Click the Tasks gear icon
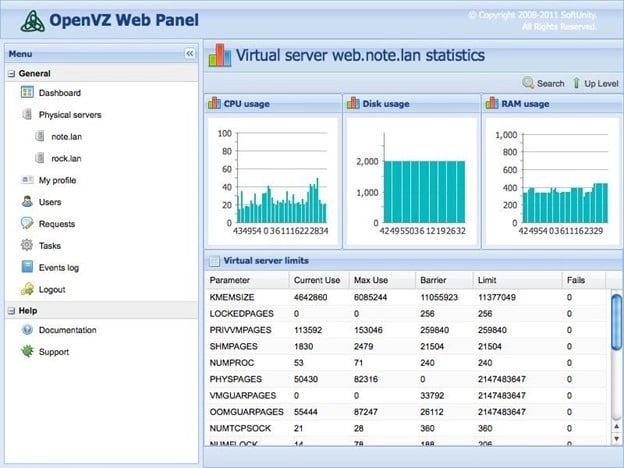 pyautogui.click(x=27, y=245)
